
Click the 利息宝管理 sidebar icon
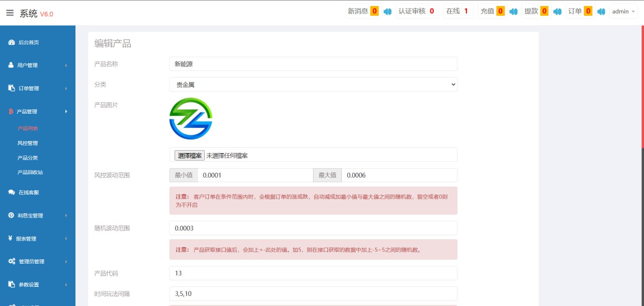[x=11, y=215]
